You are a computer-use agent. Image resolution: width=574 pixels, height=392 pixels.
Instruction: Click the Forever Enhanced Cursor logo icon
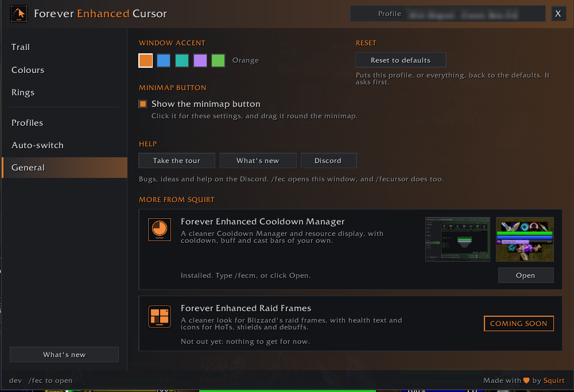19,14
